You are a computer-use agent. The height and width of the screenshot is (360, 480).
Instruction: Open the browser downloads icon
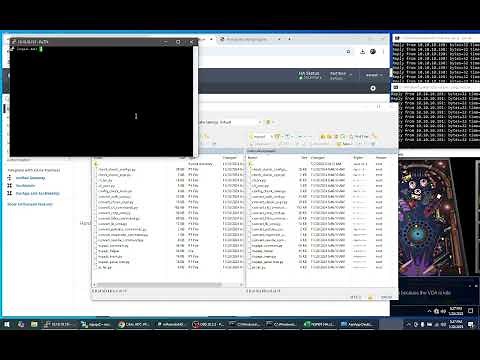362,52
